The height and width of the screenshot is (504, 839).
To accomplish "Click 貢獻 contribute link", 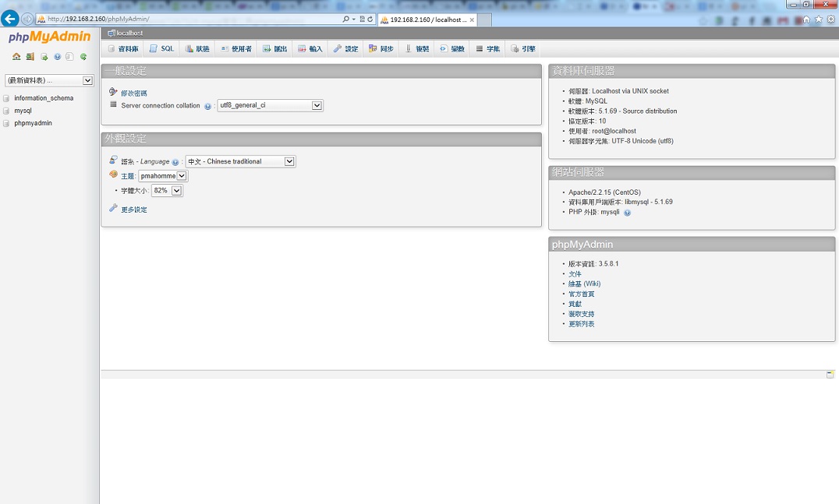I will click(575, 304).
